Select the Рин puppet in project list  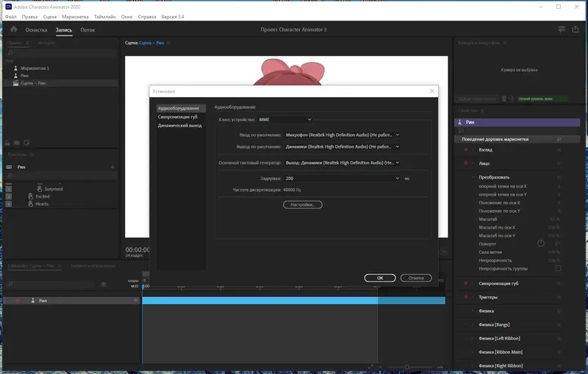[24, 76]
